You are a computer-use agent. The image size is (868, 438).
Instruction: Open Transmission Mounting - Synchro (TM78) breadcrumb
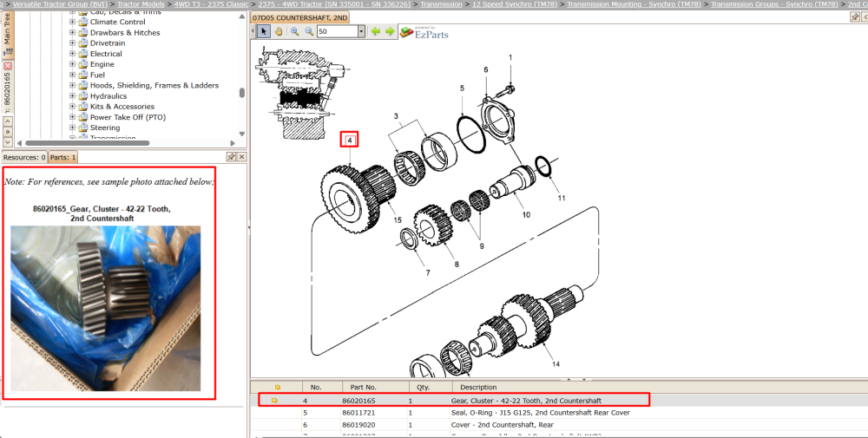634,3
